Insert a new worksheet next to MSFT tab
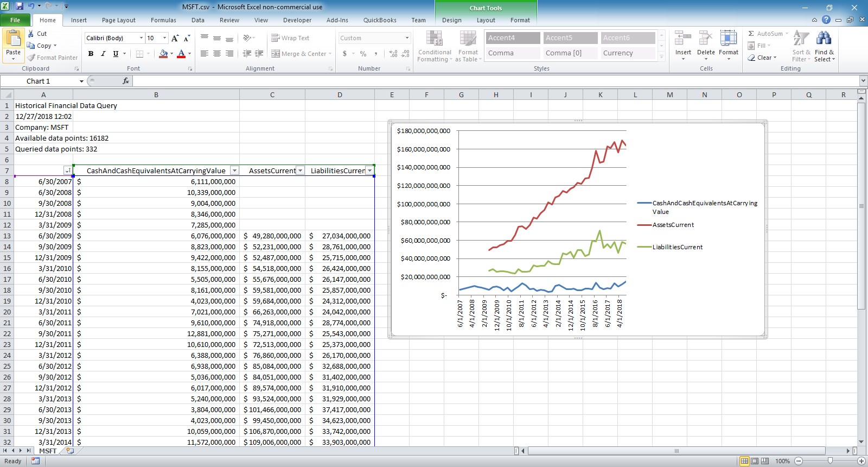This screenshot has height=467, width=868. click(x=69, y=451)
